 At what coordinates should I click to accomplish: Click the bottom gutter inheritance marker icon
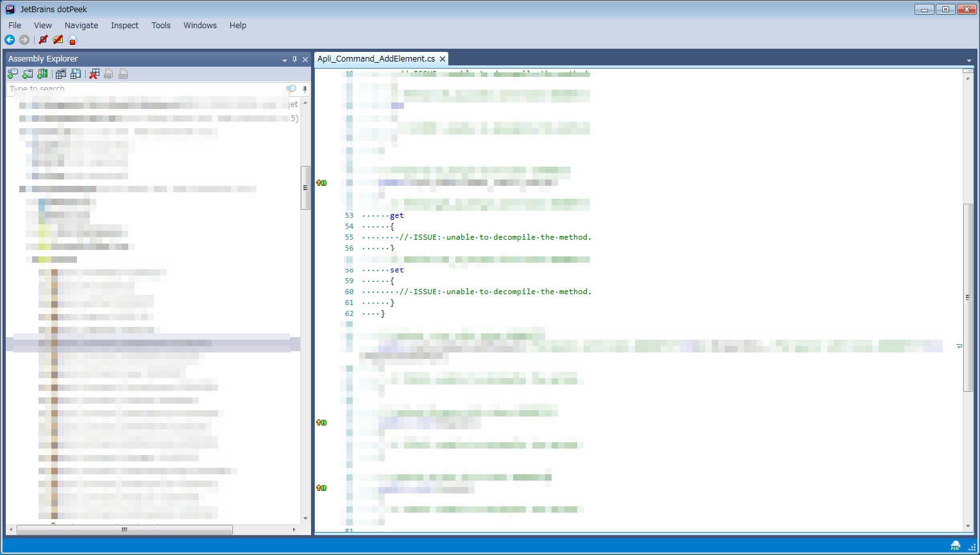point(321,488)
